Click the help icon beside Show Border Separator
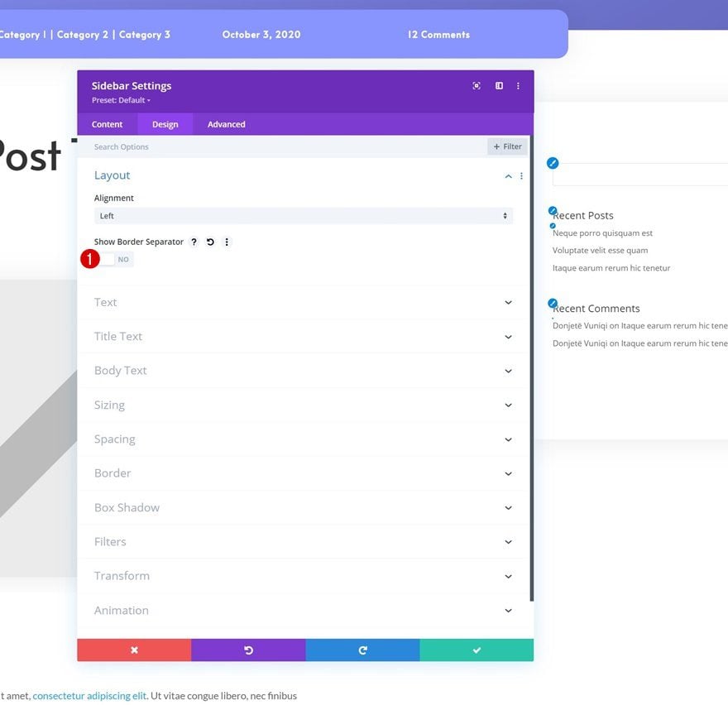This screenshot has width=728, height=705. [x=194, y=242]
